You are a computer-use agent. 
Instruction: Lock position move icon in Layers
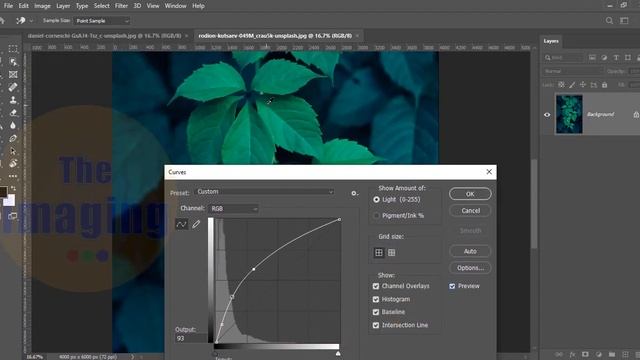pos(583,84)
